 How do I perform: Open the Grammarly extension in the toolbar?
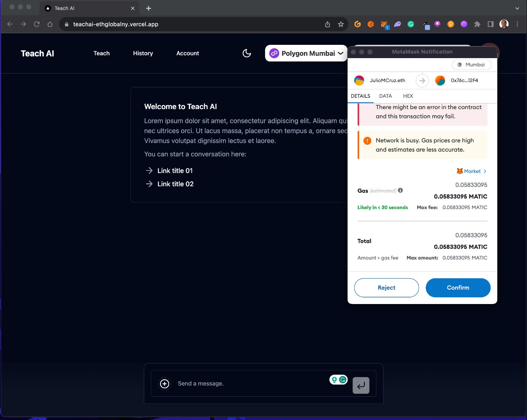411,24
